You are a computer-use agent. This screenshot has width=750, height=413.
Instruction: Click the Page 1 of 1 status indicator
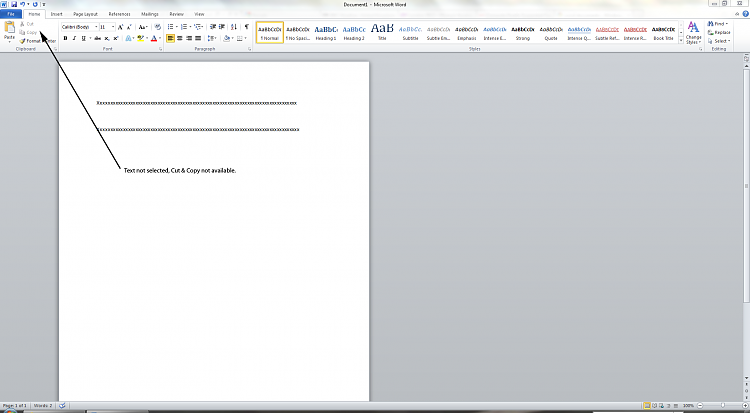(x=15, y=405)
